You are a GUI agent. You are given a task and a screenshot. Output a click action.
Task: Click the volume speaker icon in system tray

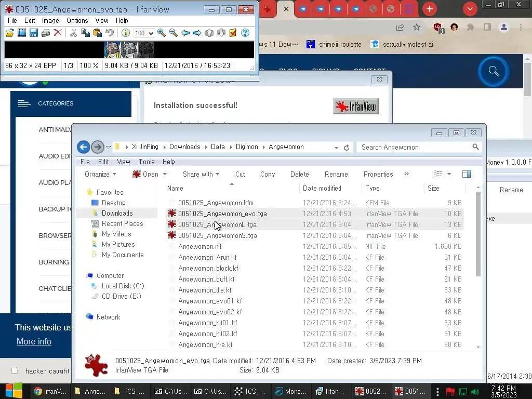(475, 392)
